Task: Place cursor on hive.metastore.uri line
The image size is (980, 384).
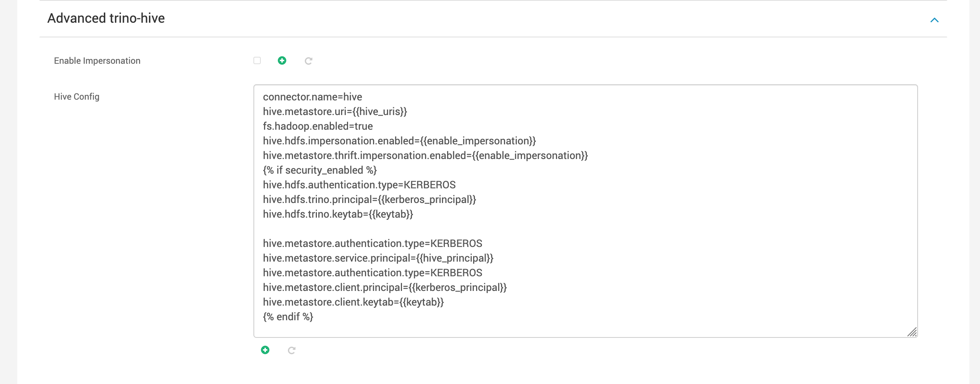Action: tap(335, 111)
